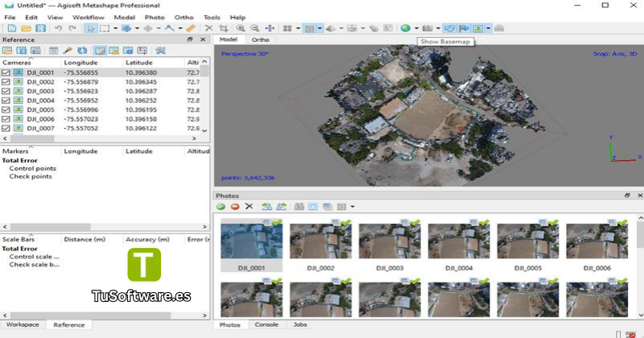Undo the last action
The height and width of the screenshot is (338, 644).
(x=58, y=28)
